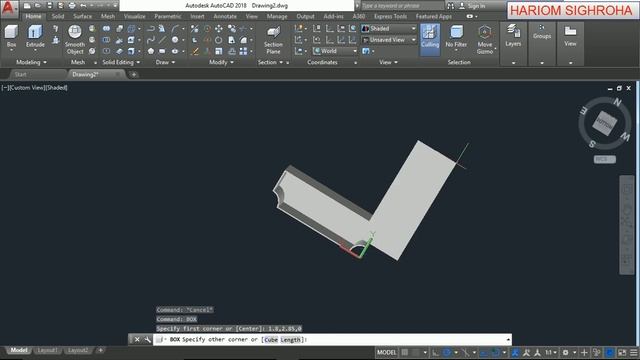The width and height of the screenshot is (640, 360).
Task: Toggle MODEL space button in status bar
Action: tap(386, 352)
